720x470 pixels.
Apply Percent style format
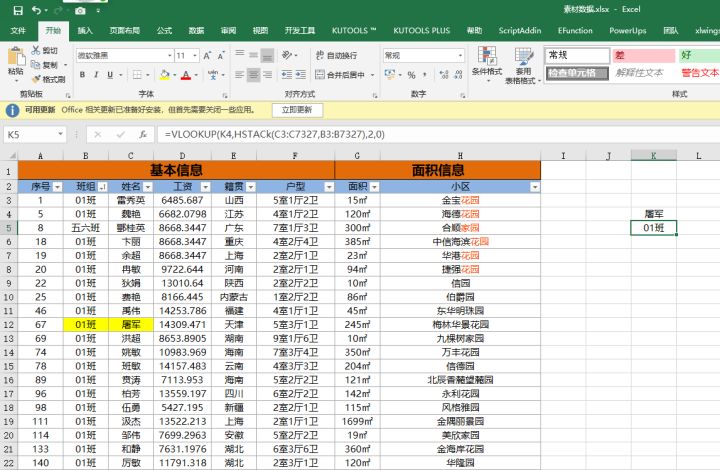coord(412,75)
